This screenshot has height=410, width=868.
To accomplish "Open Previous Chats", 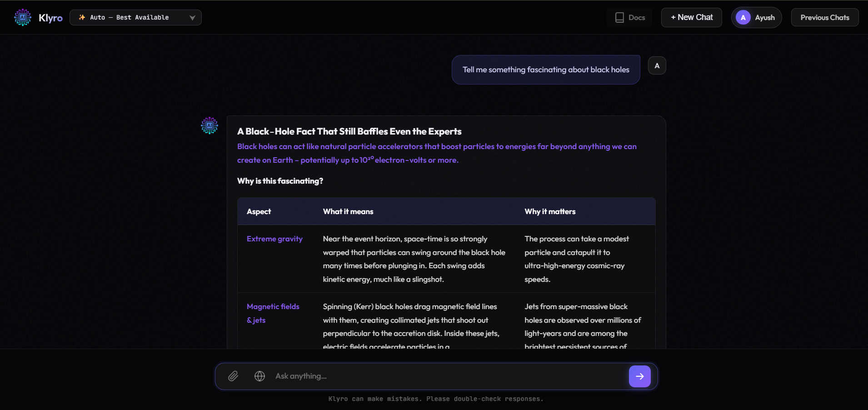I will 824,17.
